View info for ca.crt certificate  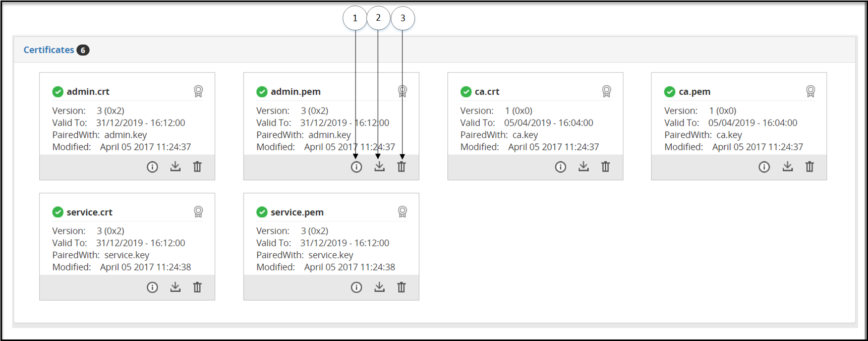click(560, 167)
